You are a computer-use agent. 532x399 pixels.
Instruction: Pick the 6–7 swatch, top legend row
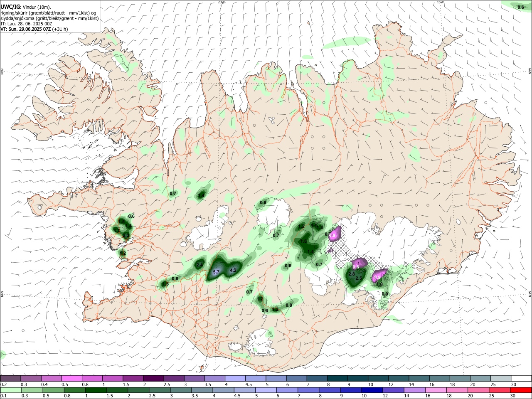point(296,379)
